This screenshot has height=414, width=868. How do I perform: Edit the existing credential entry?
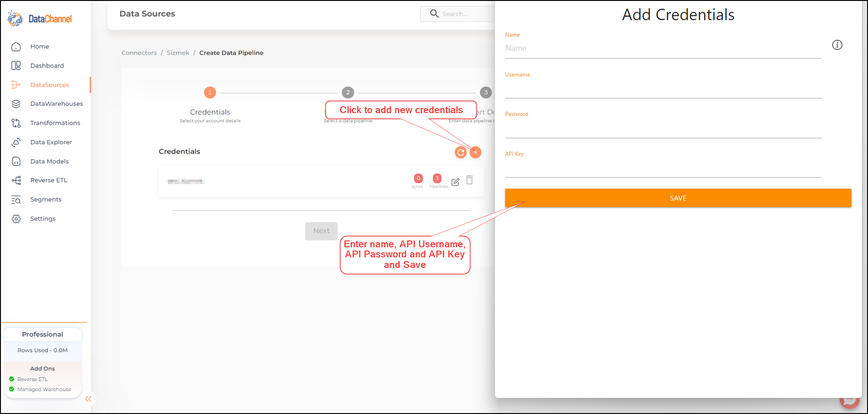point(455,182)
